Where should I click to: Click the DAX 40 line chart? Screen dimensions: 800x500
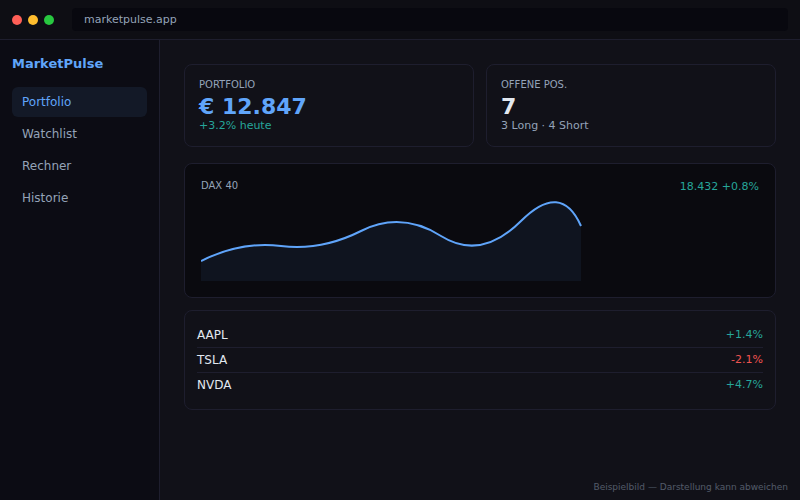coord(391,241)
